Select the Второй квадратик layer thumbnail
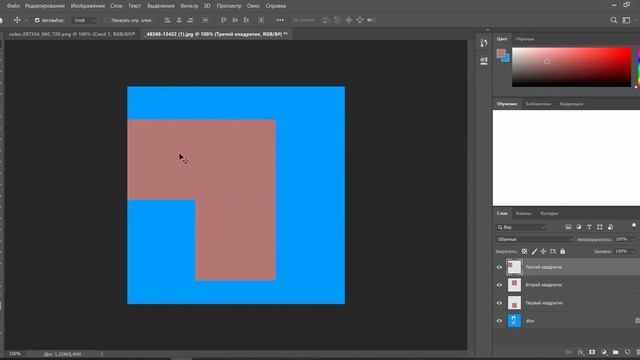 pos(514,285)
